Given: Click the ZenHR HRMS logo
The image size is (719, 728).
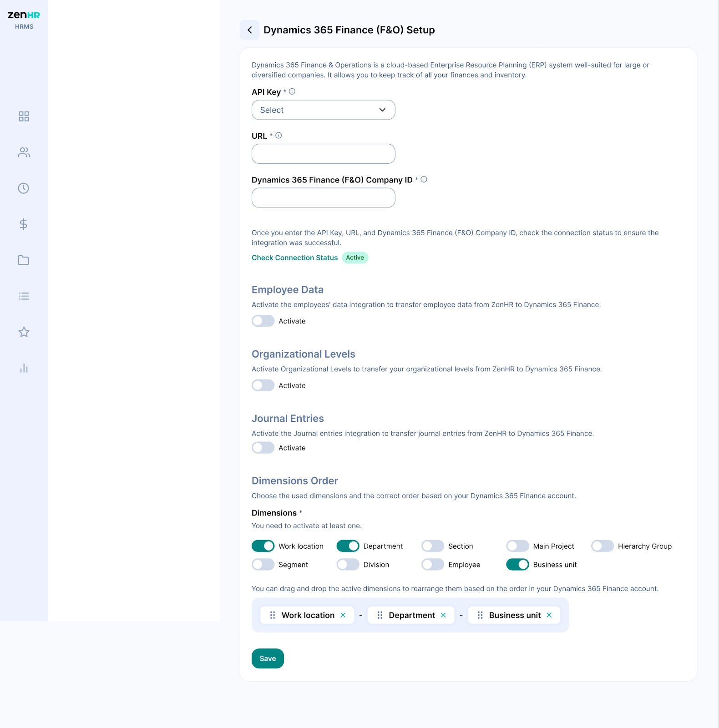Looking at the screenshot, I should click(24, 20).
